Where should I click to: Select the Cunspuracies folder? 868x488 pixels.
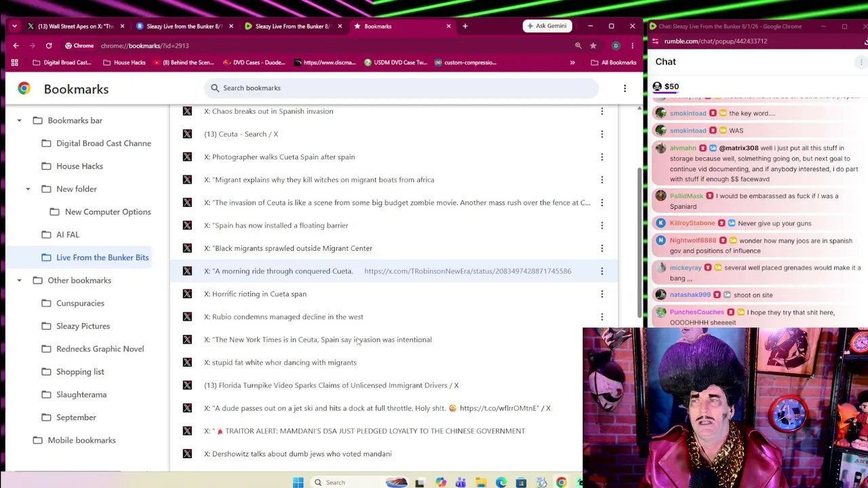pos(73,303)
